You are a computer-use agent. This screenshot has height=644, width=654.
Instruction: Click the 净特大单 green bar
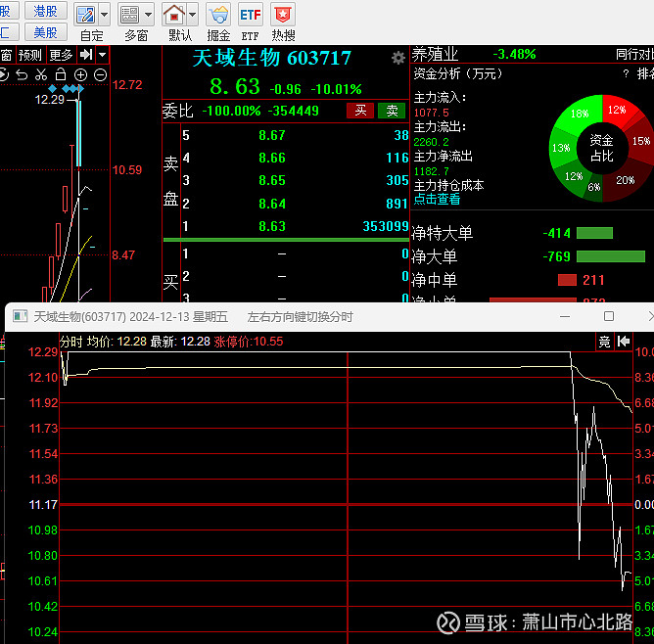(x=594, y=233)
